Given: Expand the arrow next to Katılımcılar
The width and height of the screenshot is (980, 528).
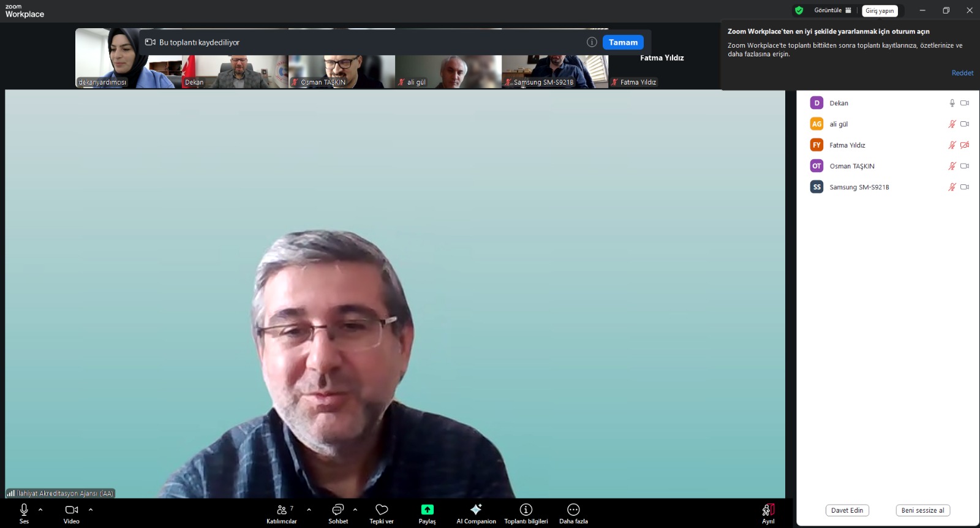Looking at the screenshot, I should [x=309, y=510].
